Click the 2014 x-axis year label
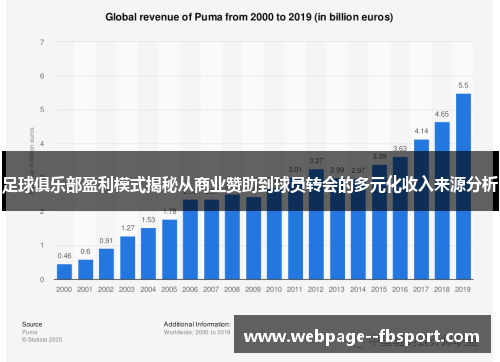This screenshot has width=500, height=362. [x=358, y=289]
